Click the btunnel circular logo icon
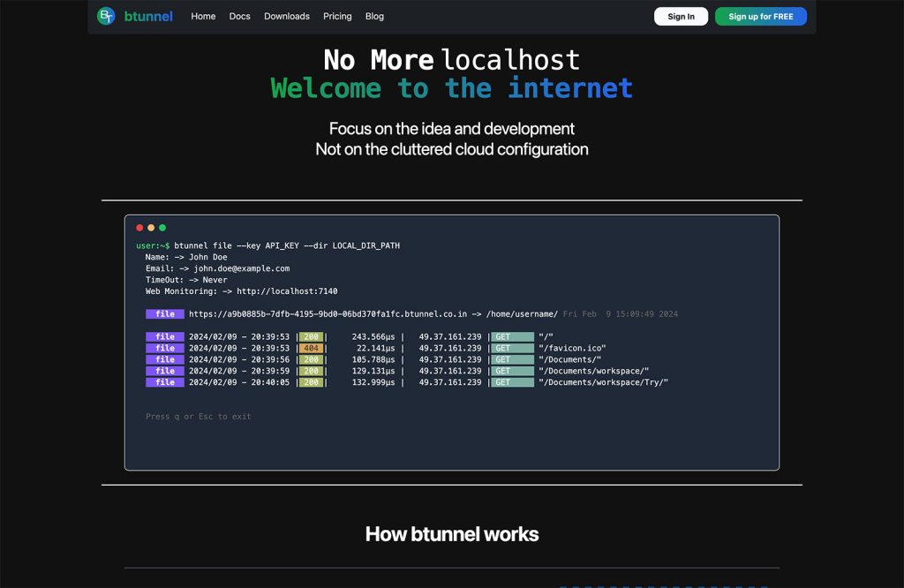Image resolution: width=904 pixels, height=588 pixels. (x=106, y=16)
